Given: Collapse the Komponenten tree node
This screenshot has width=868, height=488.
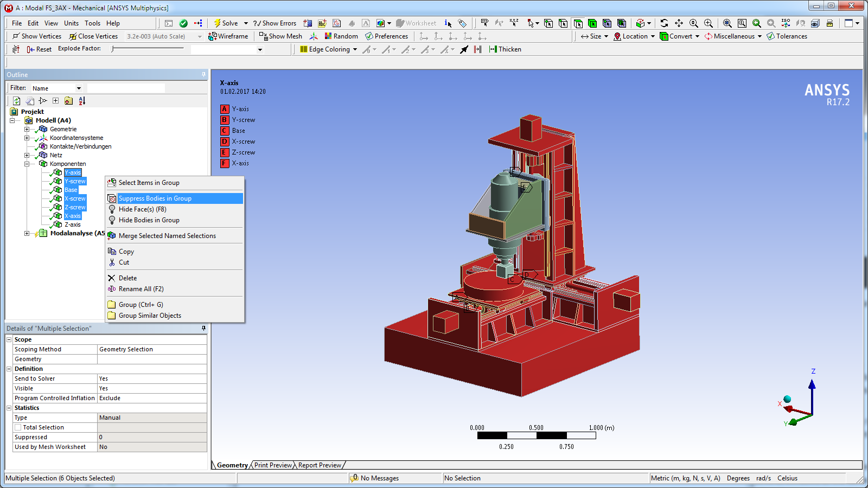Looking at the screenshot, I should 27,164.
